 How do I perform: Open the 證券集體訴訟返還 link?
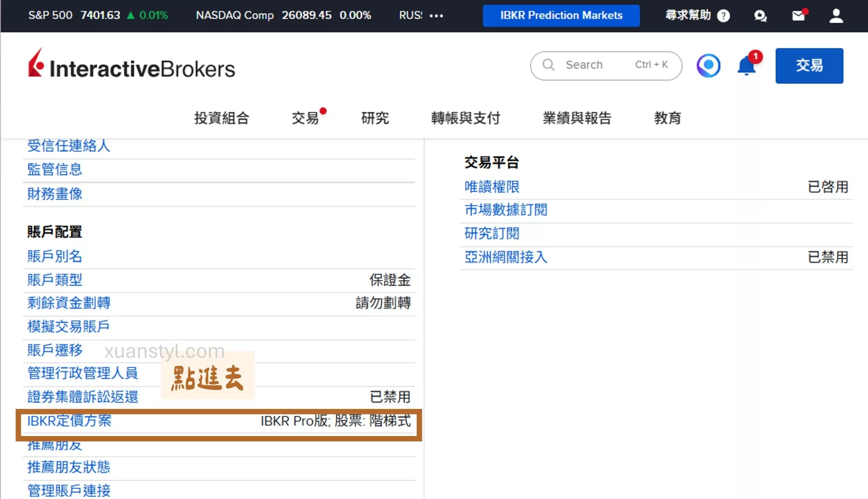pyautogui.click(x=83, y=397)
